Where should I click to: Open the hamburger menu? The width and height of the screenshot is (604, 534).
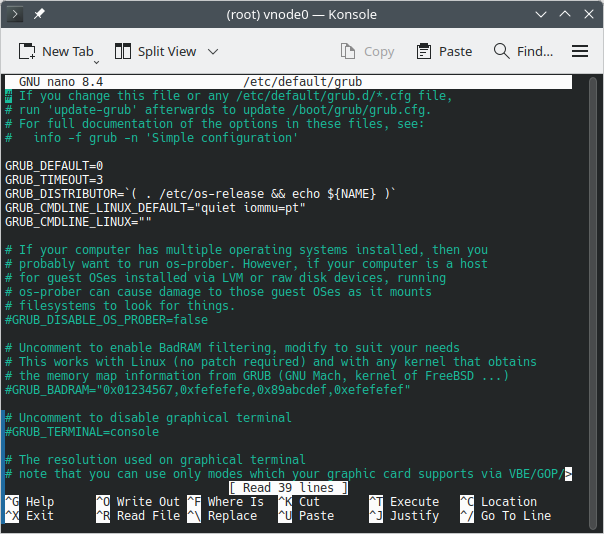(580, 51)
